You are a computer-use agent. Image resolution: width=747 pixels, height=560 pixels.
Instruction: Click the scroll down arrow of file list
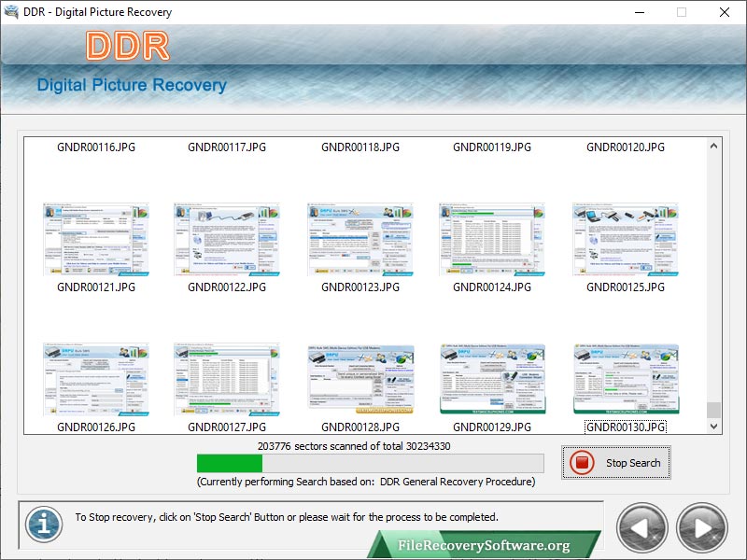click(x=714, y=427)
